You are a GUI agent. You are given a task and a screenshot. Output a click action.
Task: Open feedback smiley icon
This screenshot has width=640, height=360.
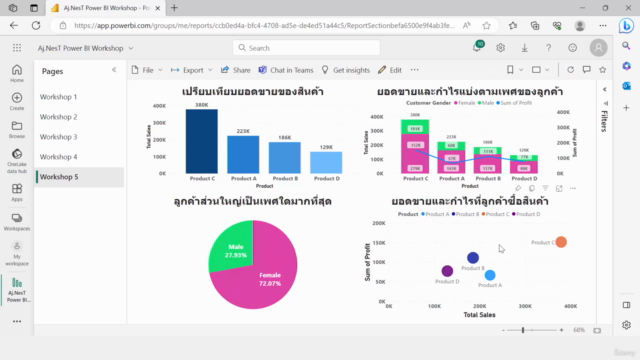[573, 48]
